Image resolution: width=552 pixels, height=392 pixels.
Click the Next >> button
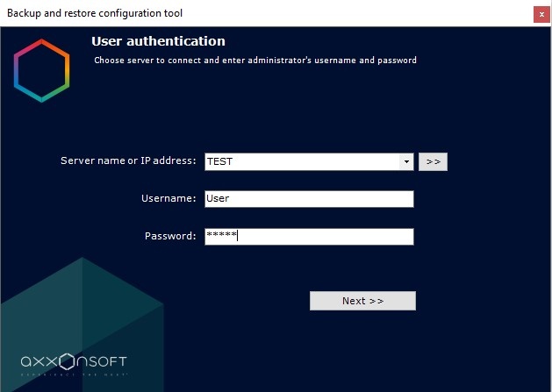click(x=362, y=301)
